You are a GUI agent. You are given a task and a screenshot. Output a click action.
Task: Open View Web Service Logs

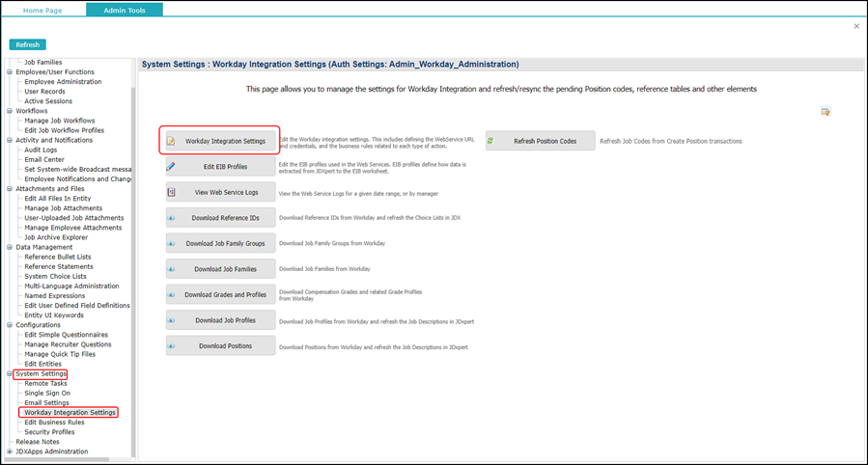[221, 192]
